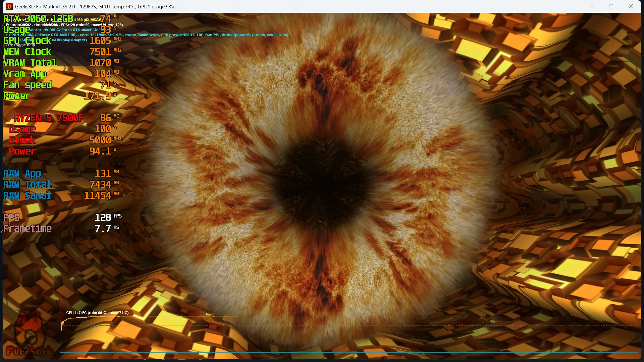
Task: Click the FurMark app icon in the title bar
Action: [9, 6]
